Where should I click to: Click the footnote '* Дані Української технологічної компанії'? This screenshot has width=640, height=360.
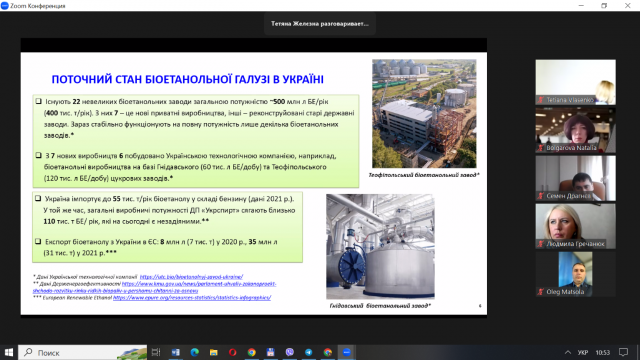[85, 277]
